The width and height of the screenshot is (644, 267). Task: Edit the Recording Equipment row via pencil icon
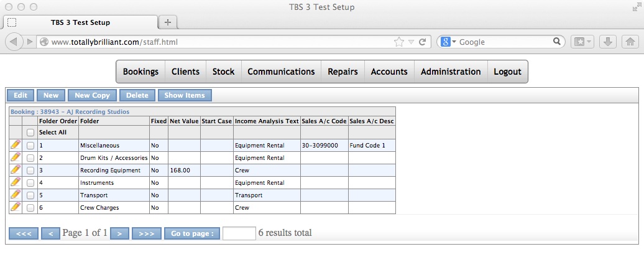(x=15, y=169)
